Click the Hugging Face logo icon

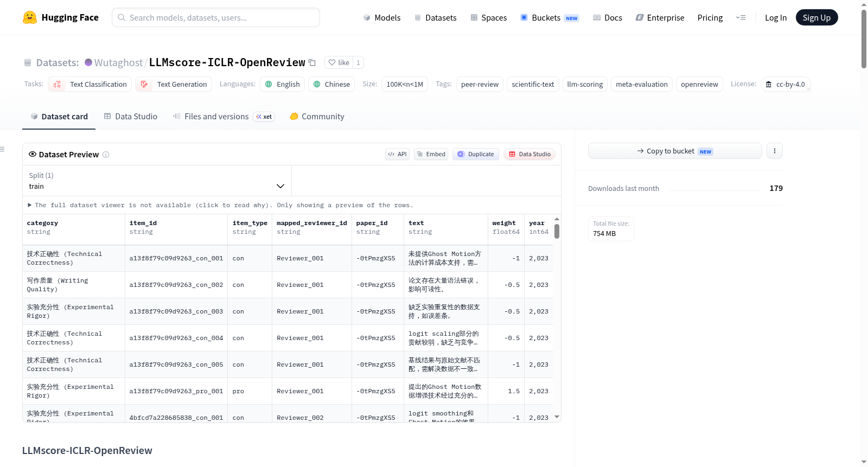(30, 17)
